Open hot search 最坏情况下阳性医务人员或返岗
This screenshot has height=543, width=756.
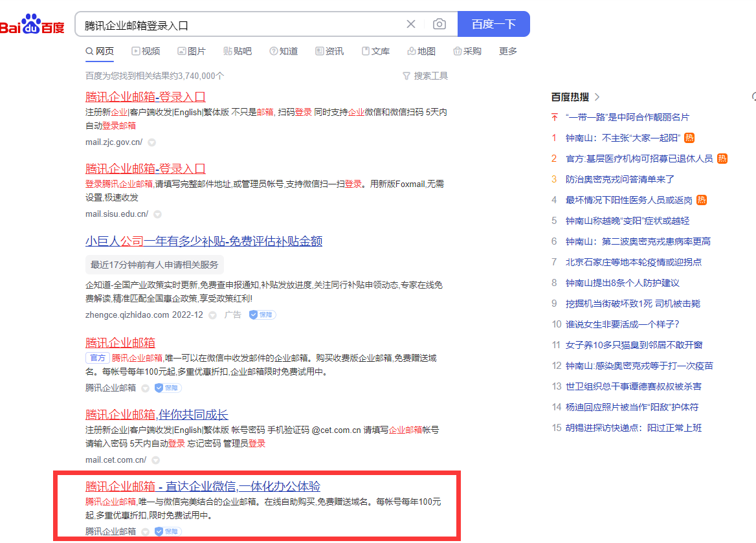point(629,200)
